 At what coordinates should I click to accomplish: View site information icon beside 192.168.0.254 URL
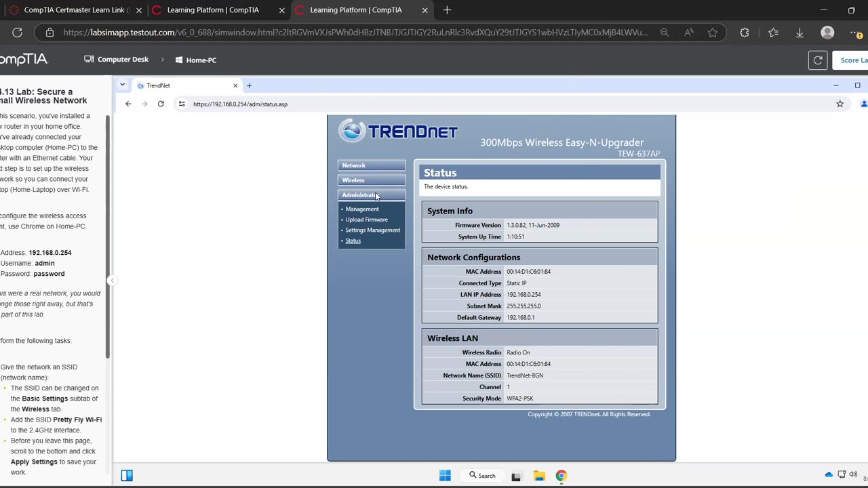coord(182,104)
